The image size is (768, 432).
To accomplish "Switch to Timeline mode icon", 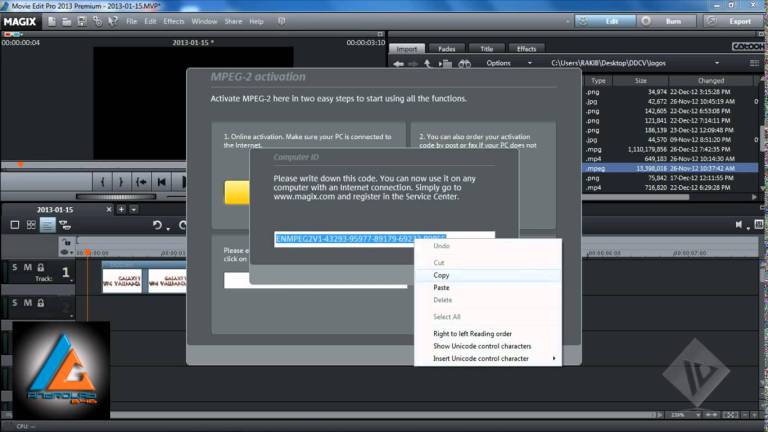I will 48,225.
